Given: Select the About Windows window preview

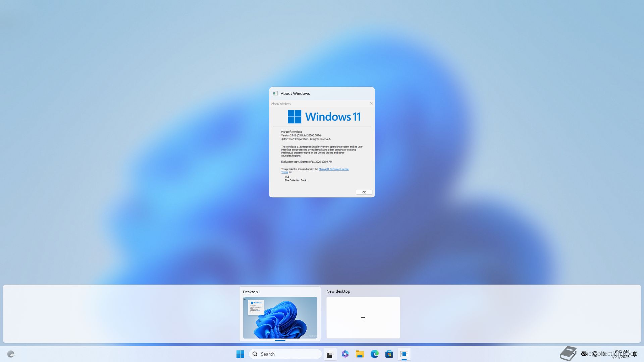Looking at the screenshot, I should pos(322,147).
